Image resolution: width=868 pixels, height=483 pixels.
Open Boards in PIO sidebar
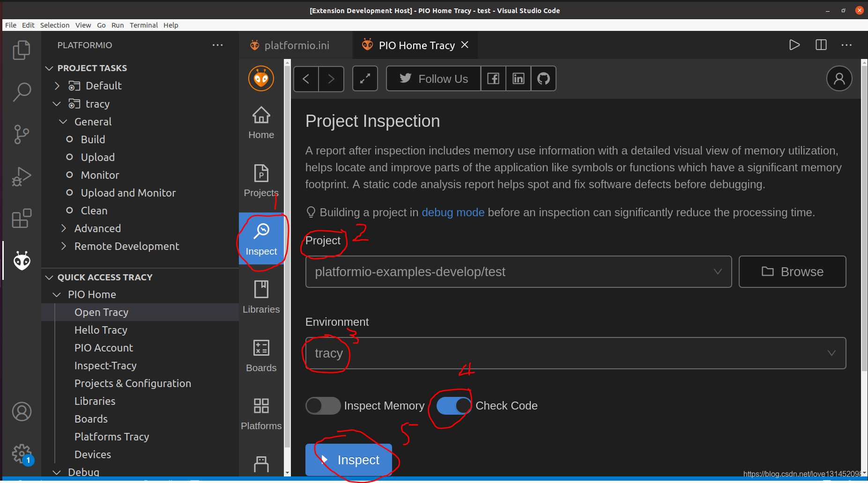click(261, 356)
